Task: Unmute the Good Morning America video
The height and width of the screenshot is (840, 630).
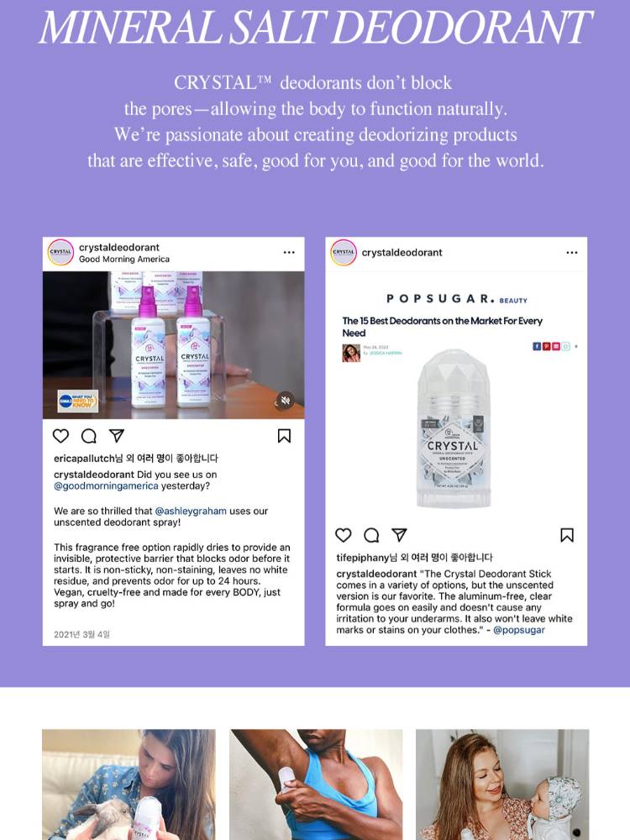Action: [x=286, y=401]
